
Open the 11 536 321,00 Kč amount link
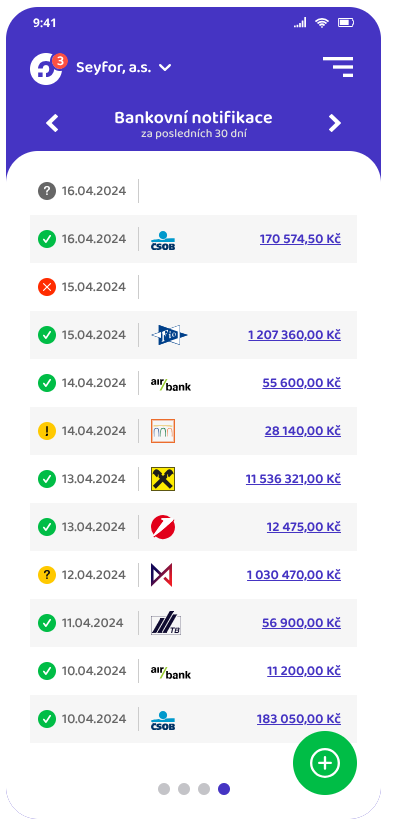(293, 479)
